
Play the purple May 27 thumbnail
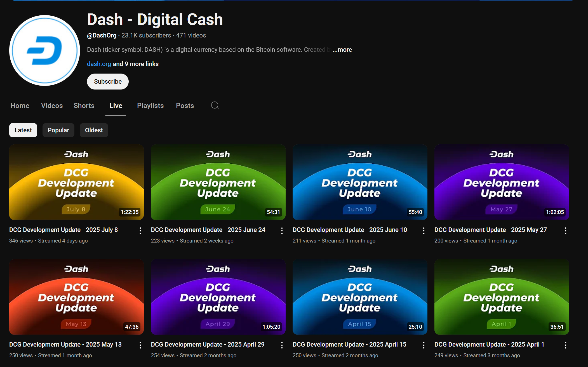pyautogui.click(x=502, y=182)
